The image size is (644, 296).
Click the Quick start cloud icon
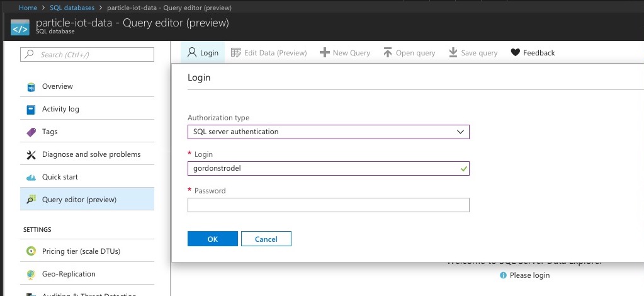coord(31,178)
